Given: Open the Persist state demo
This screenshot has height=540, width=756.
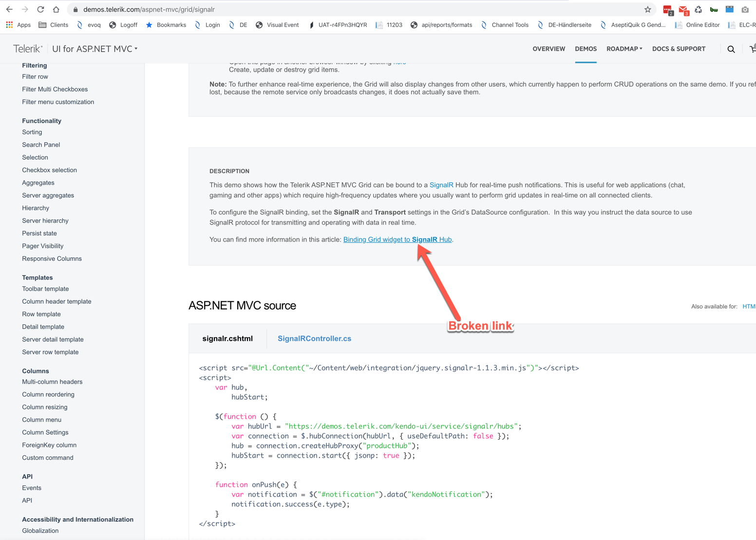Looking at the screenshot, I should tap(39, 233).
